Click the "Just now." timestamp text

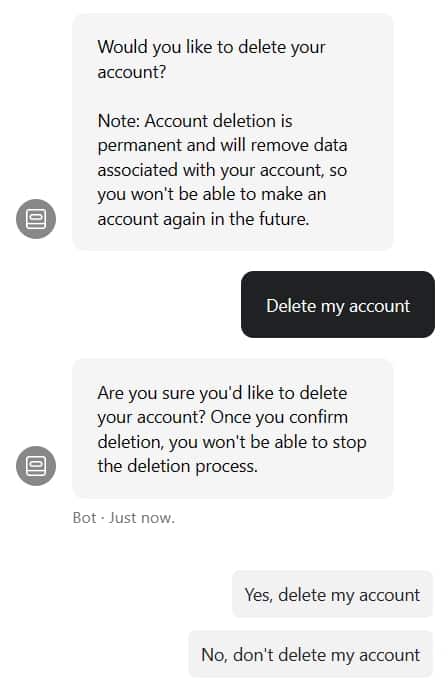coord(142,518)
